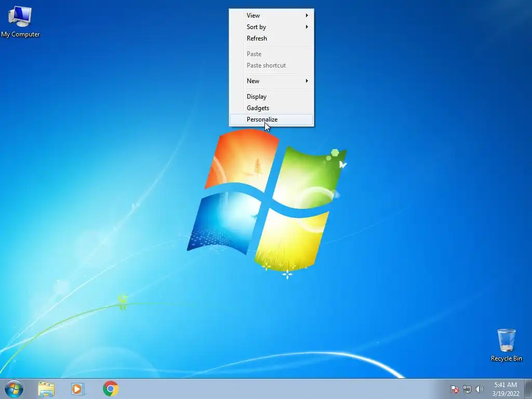The image size is (532, 399).
Task: Click the arrow beside New
Action: (x=307, y=81)
